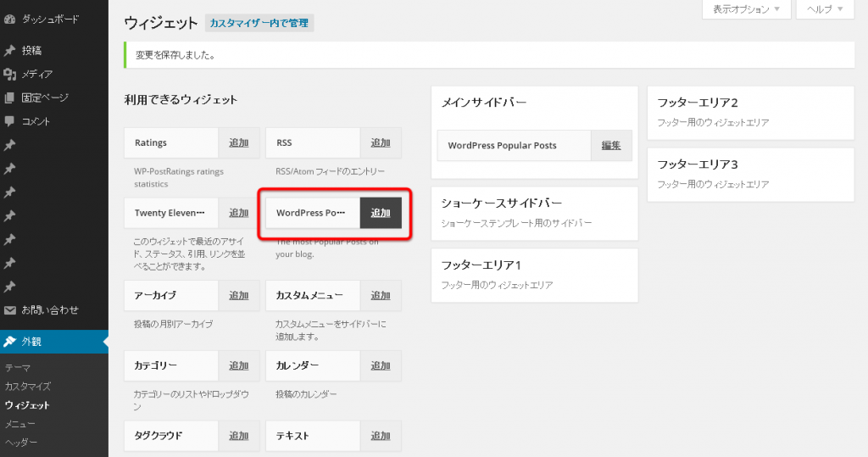Click the pushpin icon next to 投稿
The height and width of the screenshot is (457, 868).
(10, 51)
